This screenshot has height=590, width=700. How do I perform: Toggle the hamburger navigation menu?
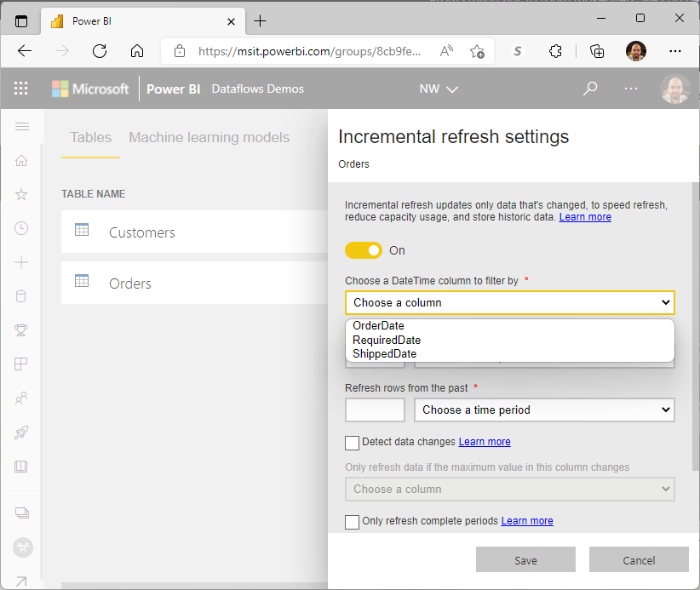click(x=22, y=126)
